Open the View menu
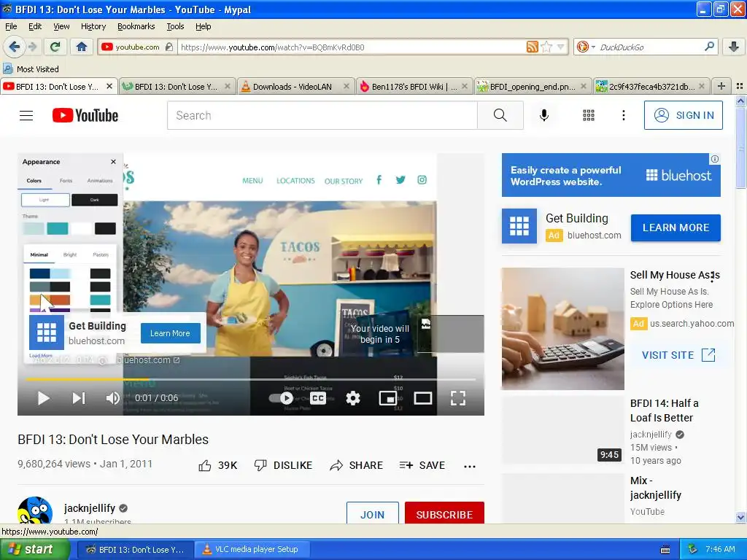This screenshot has width=747, height=560. (x=61, y=26)
